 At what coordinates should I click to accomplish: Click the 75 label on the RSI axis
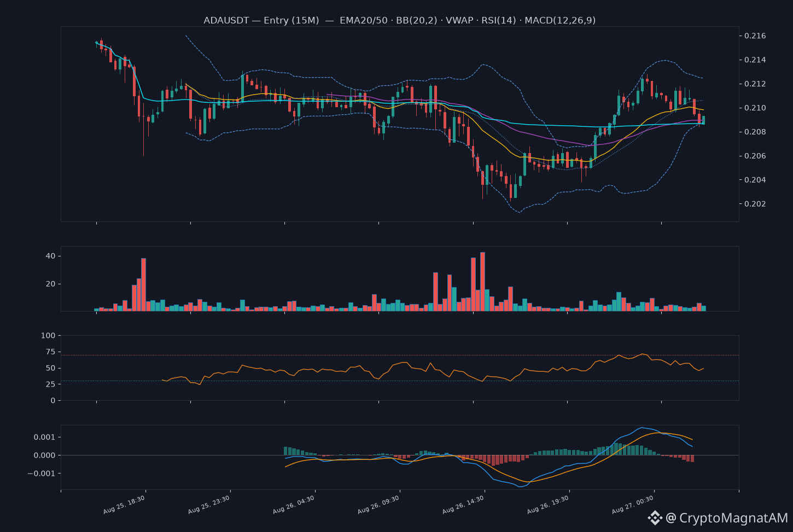tap(50, 352)
